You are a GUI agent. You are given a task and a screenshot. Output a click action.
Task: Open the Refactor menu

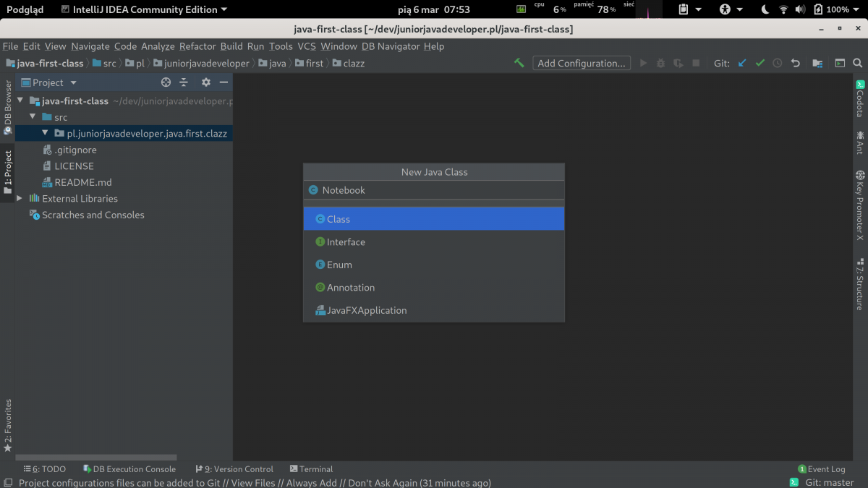[x=197, y=46]
